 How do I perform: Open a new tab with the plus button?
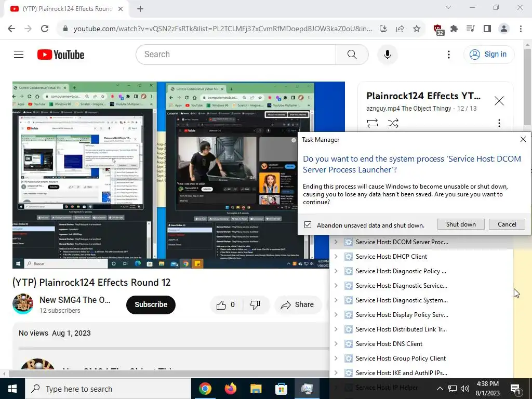140,9
